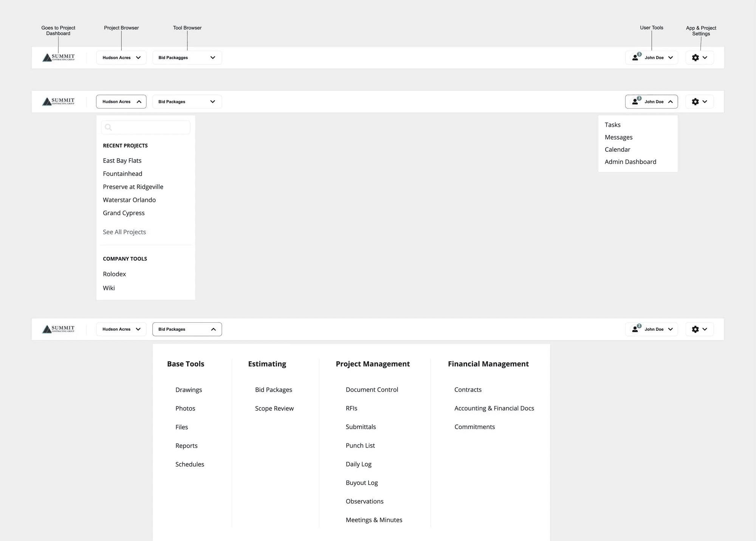Click the settings gear in the middle navbar
The image size is (756, 541).
(695, 101)
